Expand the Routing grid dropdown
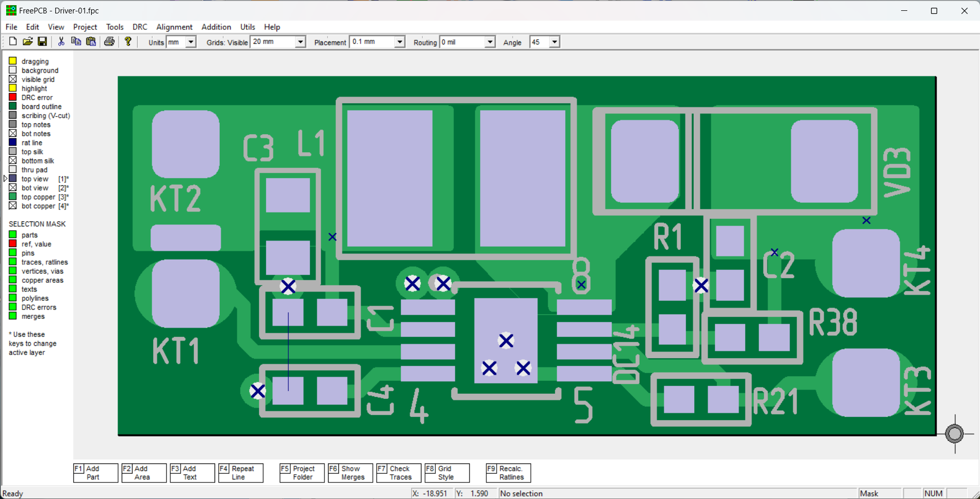The width and height of the screenshot is (980, 499). point(489,42)
